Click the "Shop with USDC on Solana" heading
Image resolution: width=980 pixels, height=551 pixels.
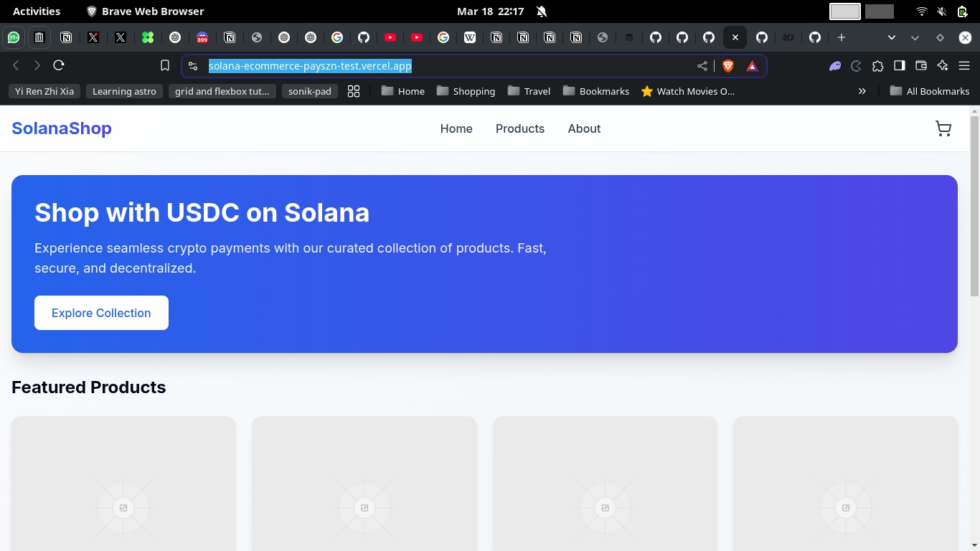202,213
